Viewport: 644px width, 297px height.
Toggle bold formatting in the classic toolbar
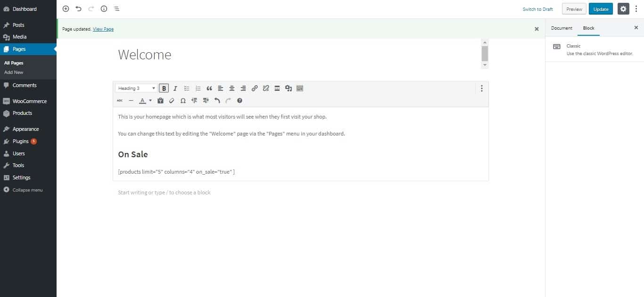pyautogui.click(x=164, y=88)
